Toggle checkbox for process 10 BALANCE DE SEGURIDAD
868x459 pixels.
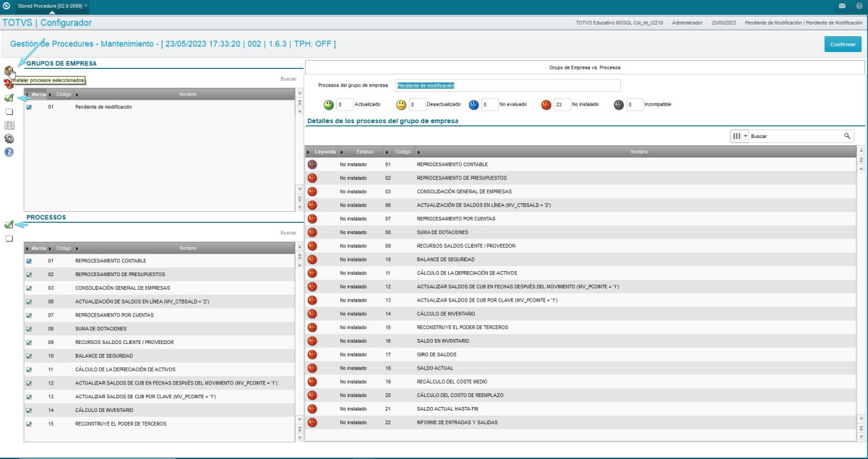[x=29, y=356]
